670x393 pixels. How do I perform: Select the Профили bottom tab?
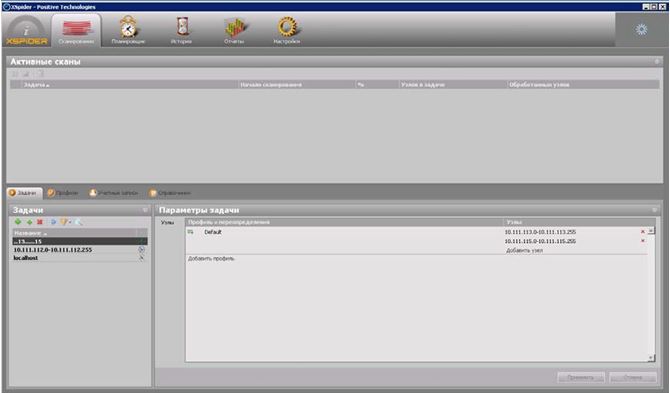(63, 193)
